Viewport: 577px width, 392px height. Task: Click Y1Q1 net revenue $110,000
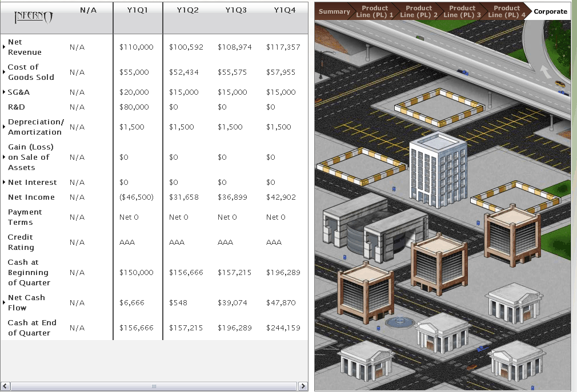(x=136, y=47)
